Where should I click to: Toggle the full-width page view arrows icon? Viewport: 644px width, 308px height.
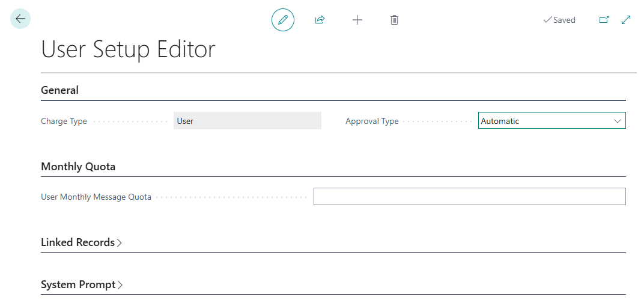pos(626,20)
